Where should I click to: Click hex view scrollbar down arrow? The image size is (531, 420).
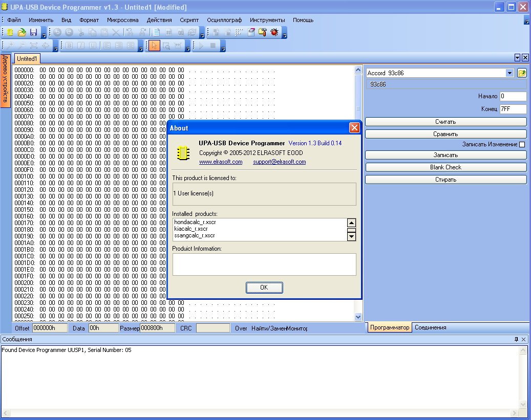click(x=358, y=317)
